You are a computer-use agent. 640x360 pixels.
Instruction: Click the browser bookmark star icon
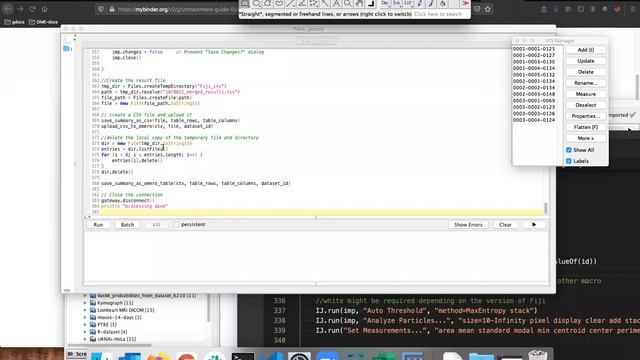click(488, 9)
